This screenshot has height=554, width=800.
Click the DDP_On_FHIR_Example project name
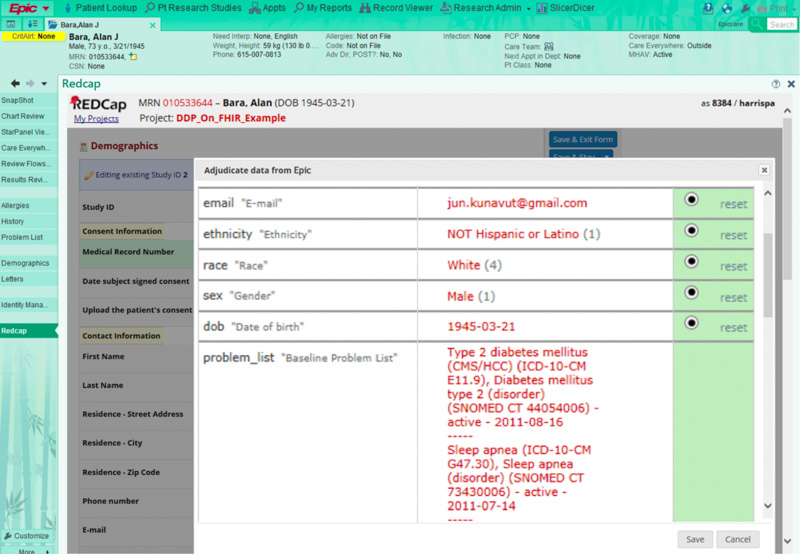click(231, 118)
